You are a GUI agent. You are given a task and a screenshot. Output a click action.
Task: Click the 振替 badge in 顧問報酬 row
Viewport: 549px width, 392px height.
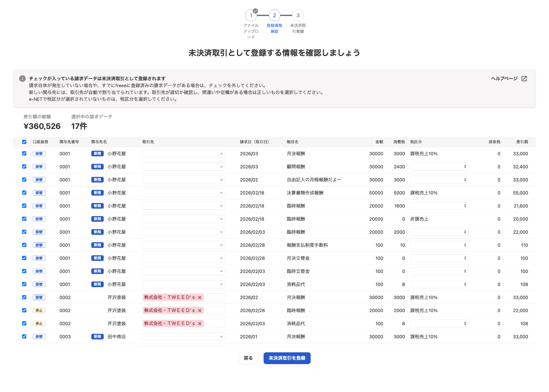39,167
